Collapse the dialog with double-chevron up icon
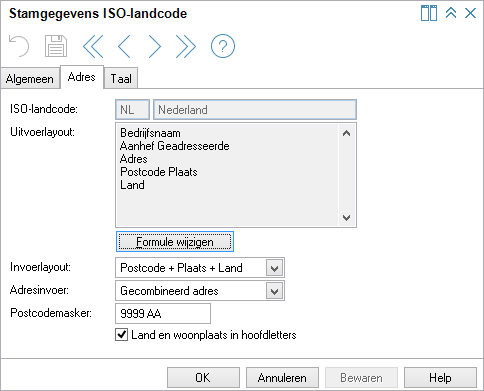Image resolution: width=484 pixels, height=391 pixels. (451, 13)
